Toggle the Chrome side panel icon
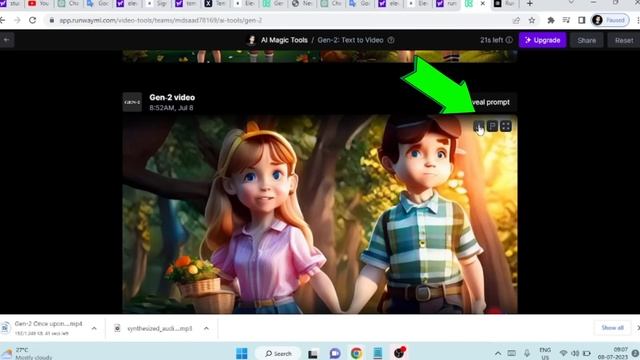Screen dimensions: 640x360 582,20
